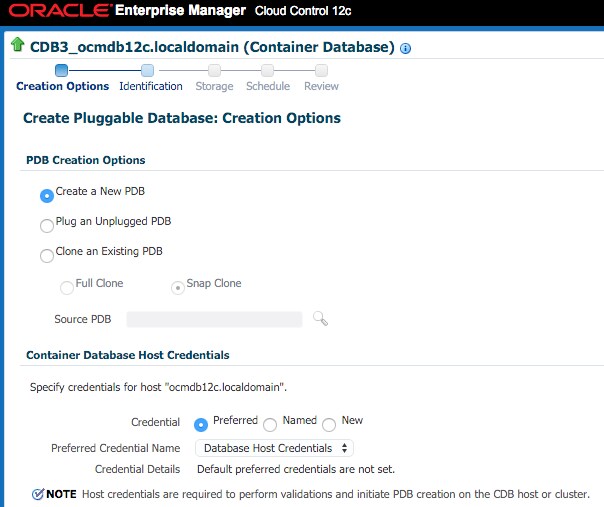Viewport: 604px width, 507px height.
Task: Choose Plug an Unplugged PDB option
Action: click(x=47, y=226)
